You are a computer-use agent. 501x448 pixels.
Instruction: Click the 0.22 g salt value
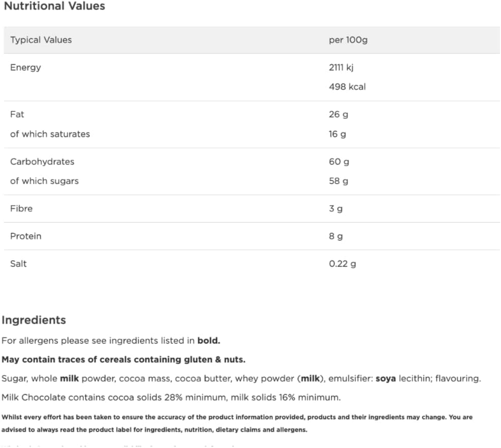pos(342,264)
